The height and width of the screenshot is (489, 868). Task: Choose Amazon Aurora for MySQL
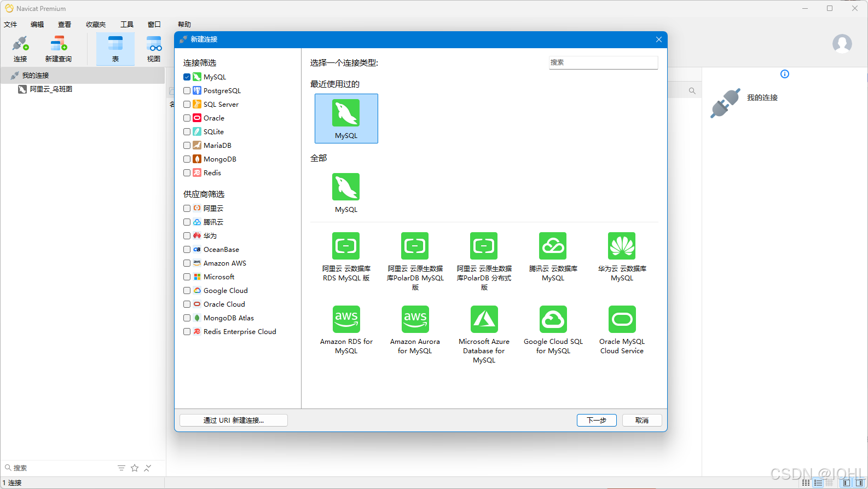tap(415, 330)
